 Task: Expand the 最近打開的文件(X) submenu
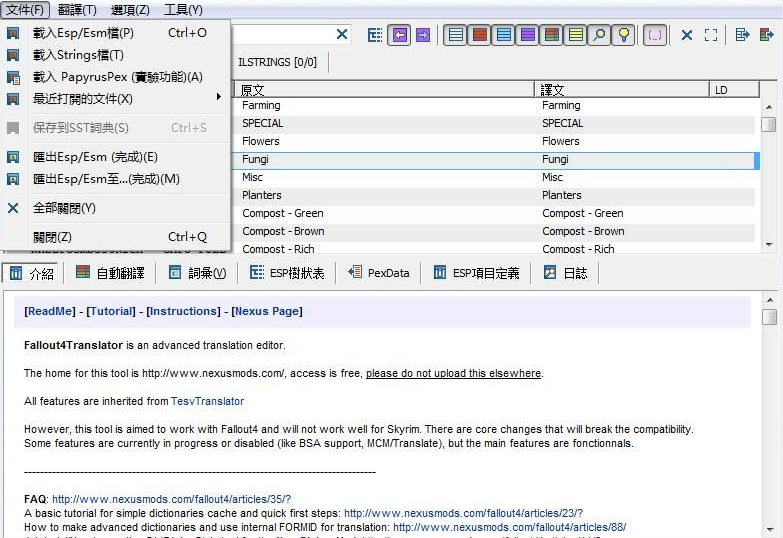point(116,99)
